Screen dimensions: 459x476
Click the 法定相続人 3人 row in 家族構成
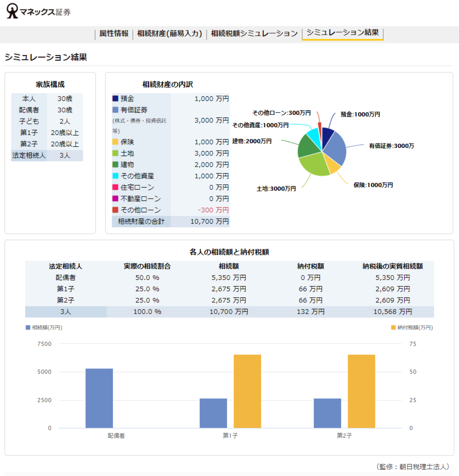tap(47, 155)
